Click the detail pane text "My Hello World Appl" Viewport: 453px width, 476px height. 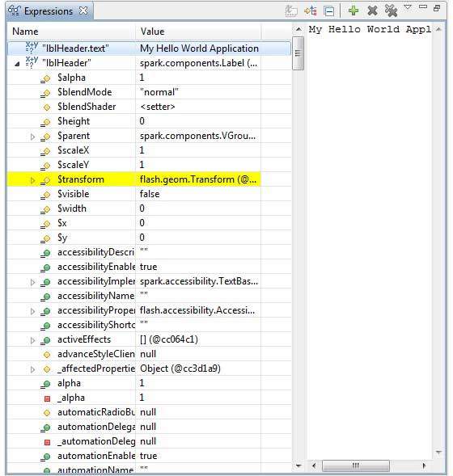pos(370,29)
